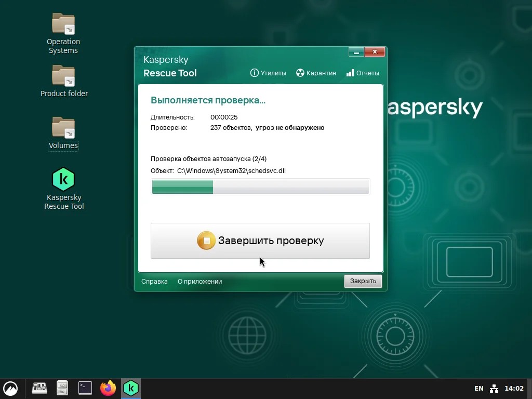The height and width of the screenshot is (399, 532).
Task: Open Утилиты in Kaspersky Rescue Tool
Action: (268, 73)
